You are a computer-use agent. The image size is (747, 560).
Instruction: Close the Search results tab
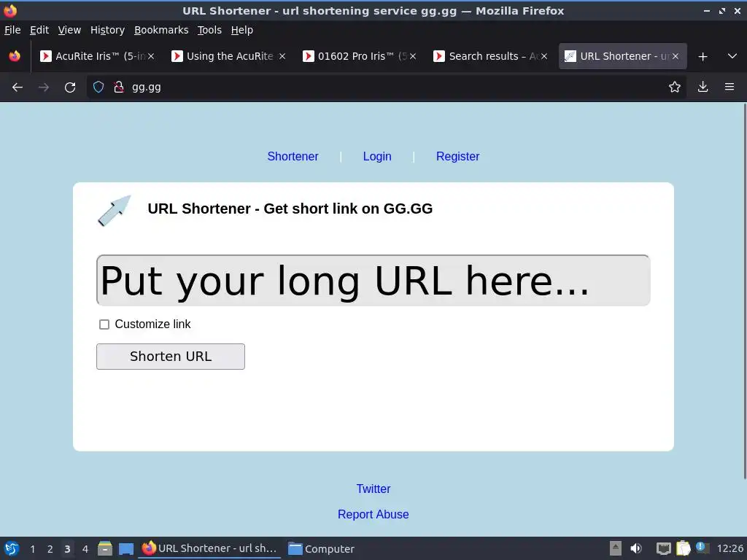(544, 56)
